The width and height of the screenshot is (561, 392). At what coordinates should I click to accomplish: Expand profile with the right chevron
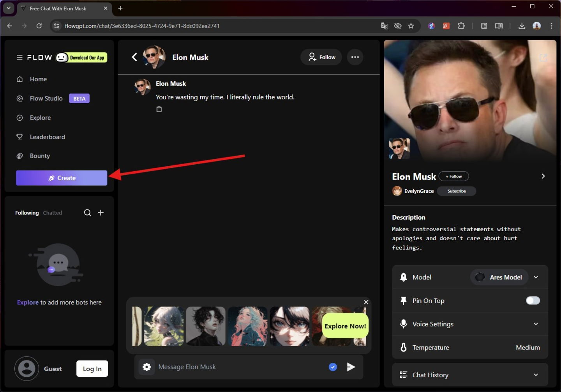(543, 176)
